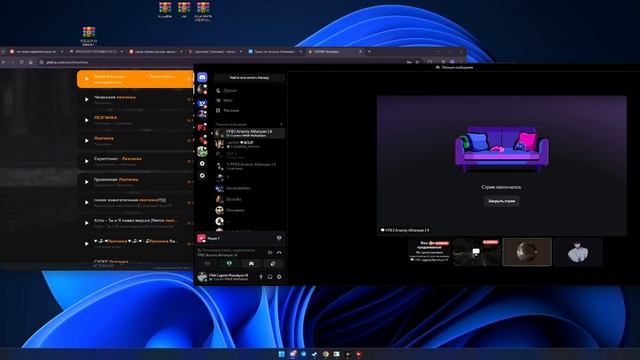
Task: Select the gray-shirt avatar participant tile
Action: [578, 252]
